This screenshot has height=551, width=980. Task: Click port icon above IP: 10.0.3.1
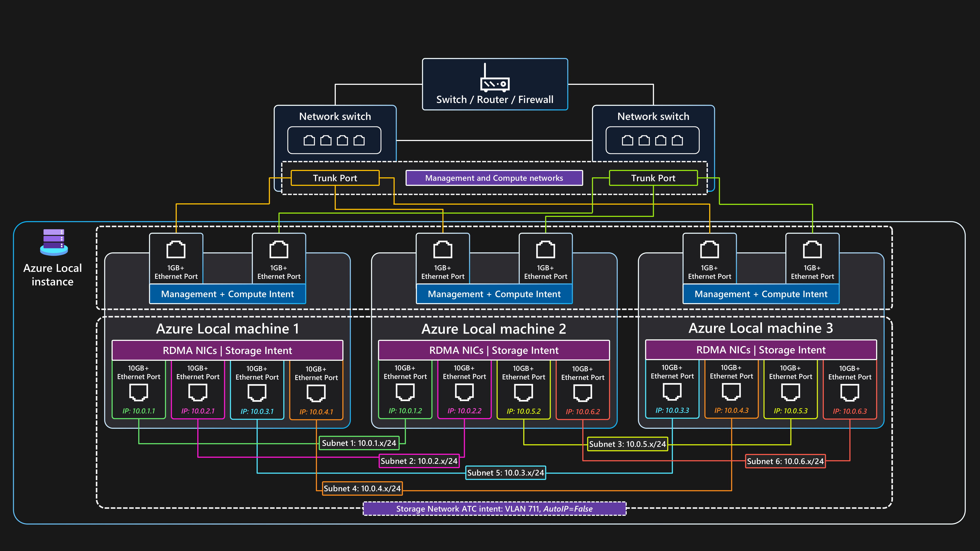click(257, 393)
